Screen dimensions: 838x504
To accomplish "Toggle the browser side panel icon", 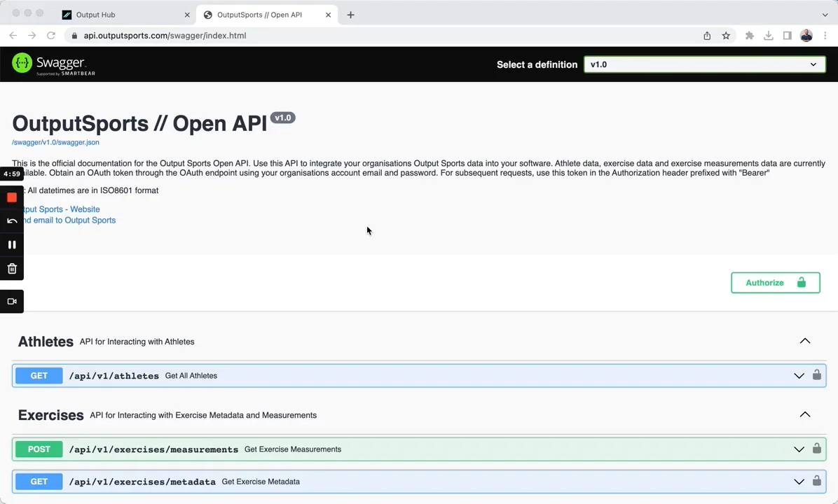I will pyautogui.click(x=788, y=36).
